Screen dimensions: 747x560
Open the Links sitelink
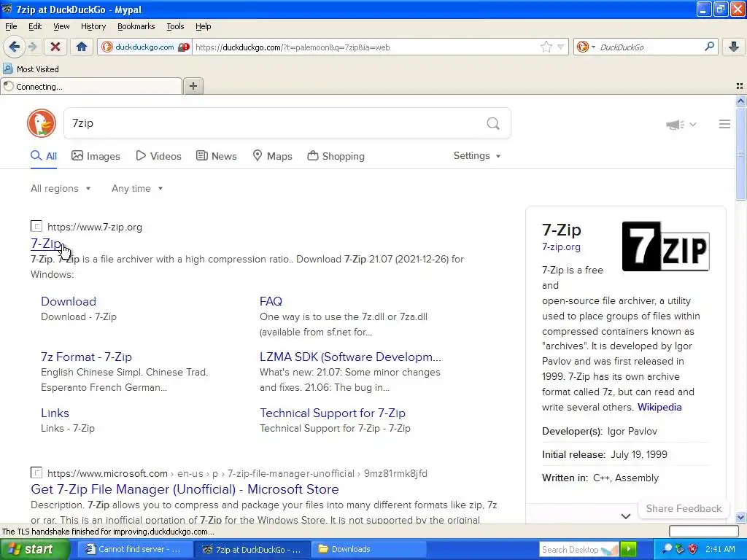tap(55, 413)
